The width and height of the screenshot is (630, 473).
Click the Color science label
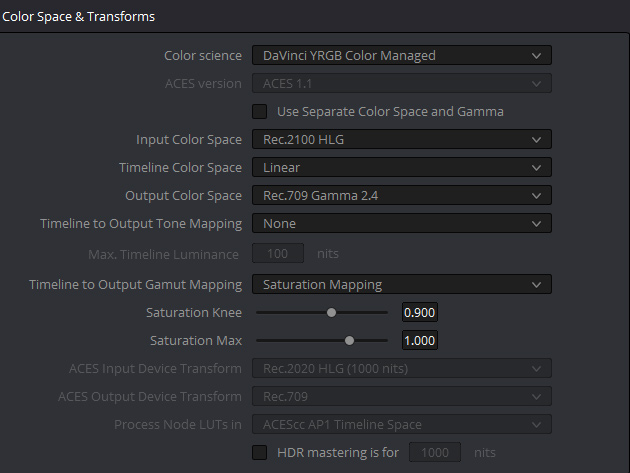203,55
